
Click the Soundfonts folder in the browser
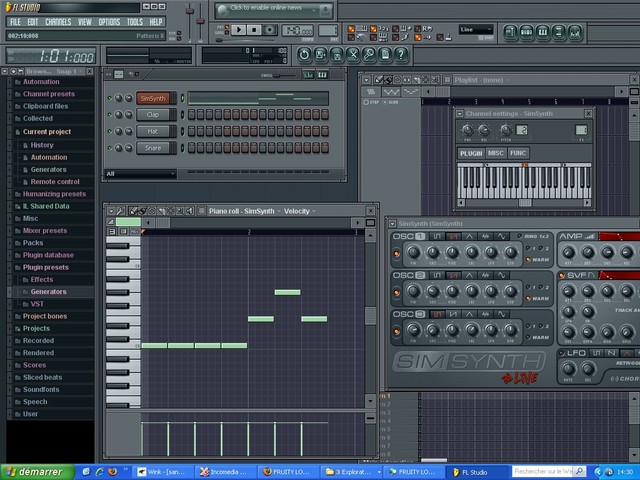point(41,389)
